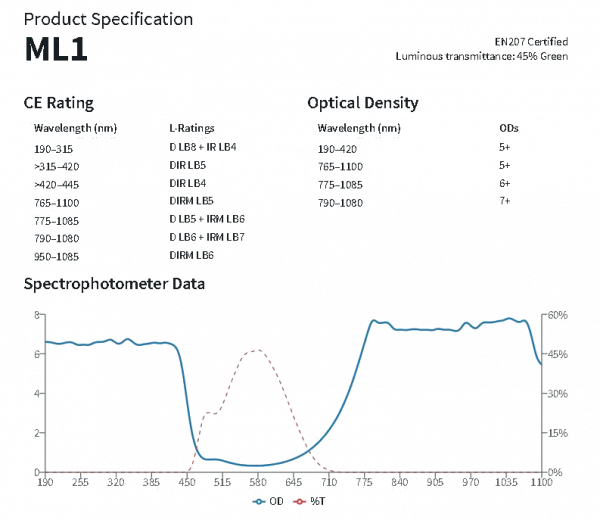Click the Luminous transmittance green text
Image resolution: width=600 pixels, height=520 pixels.
click(x=483, y=56)
